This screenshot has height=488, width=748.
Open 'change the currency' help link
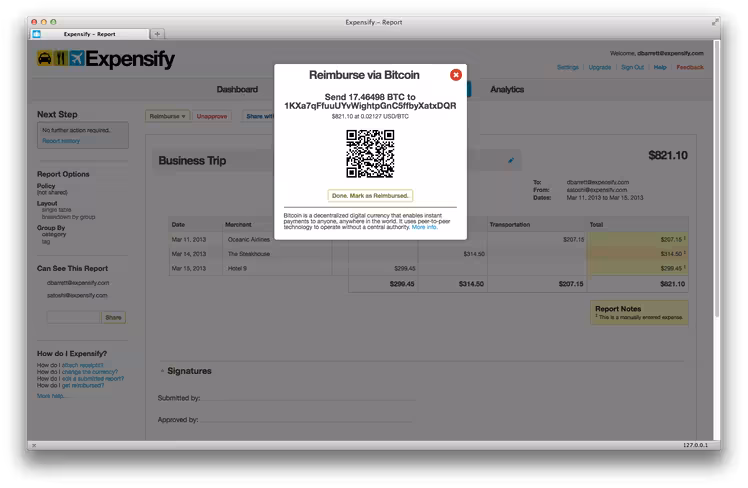point(90,372)
